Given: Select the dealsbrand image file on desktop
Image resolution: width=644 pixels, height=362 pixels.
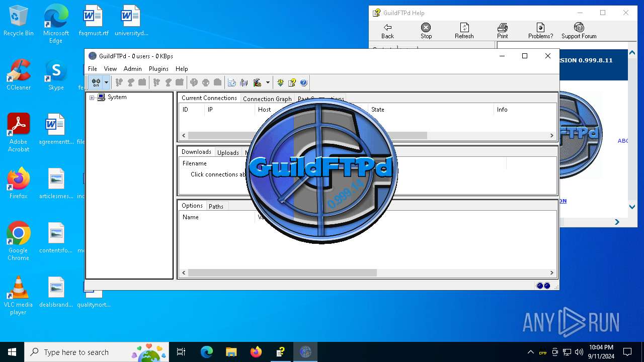Looking at the screenshot, I should pos(56,292).
